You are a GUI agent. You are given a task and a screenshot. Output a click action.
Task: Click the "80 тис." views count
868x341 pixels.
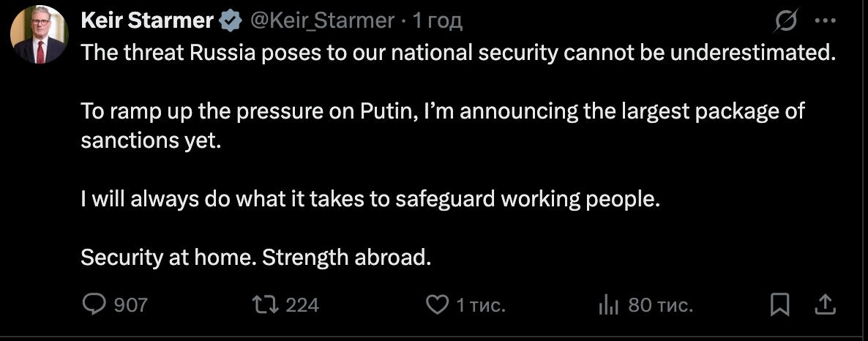pos(660,304)
